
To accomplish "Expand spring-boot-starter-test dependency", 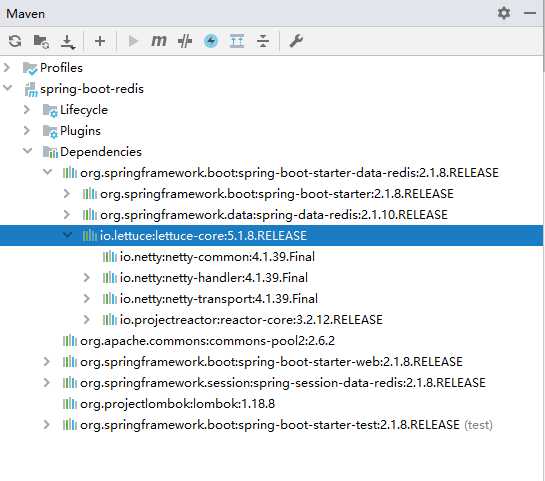I will coord(47,425).
